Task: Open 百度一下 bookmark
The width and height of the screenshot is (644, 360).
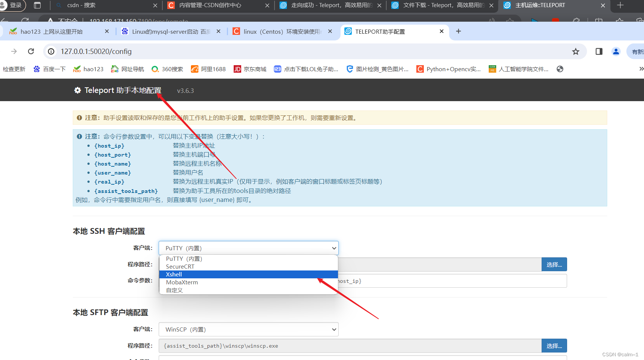Action: [x=50, y=69]
